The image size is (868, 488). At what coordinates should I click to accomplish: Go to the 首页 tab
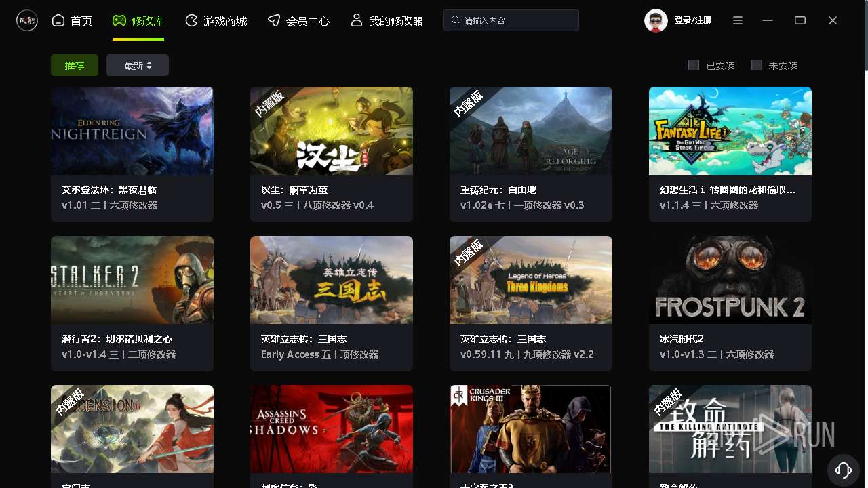[x=73, y=21]
